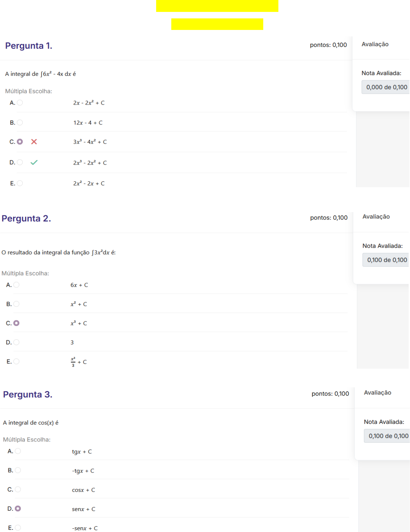Pick option D '3' in Pergunta 2
Image resolution: width=410 pixels, height=532 pixels.
[x=17, y=342]
